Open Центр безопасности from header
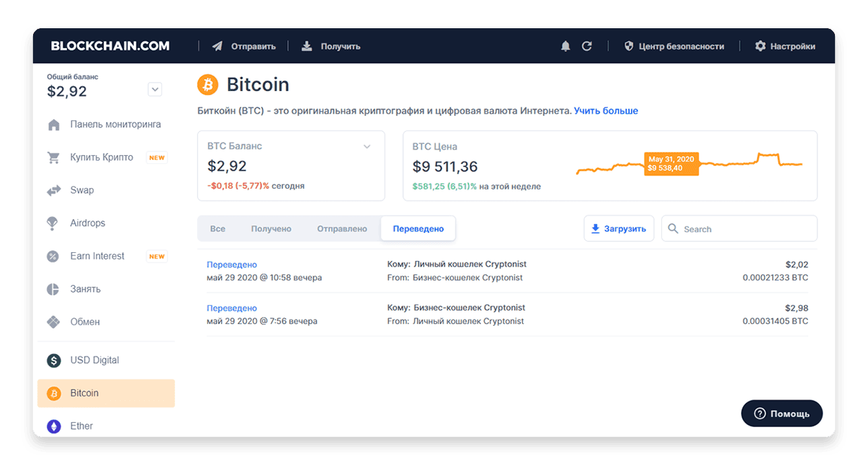 [674, 46]
